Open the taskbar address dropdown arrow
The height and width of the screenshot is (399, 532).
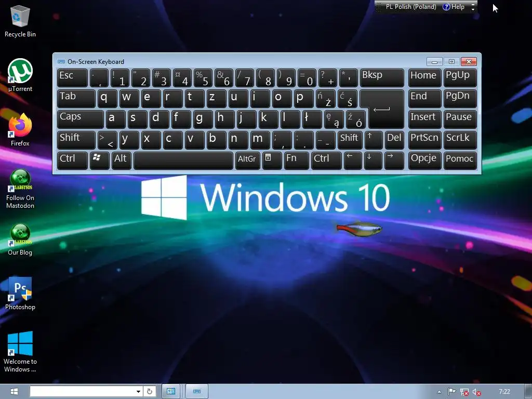138,392
